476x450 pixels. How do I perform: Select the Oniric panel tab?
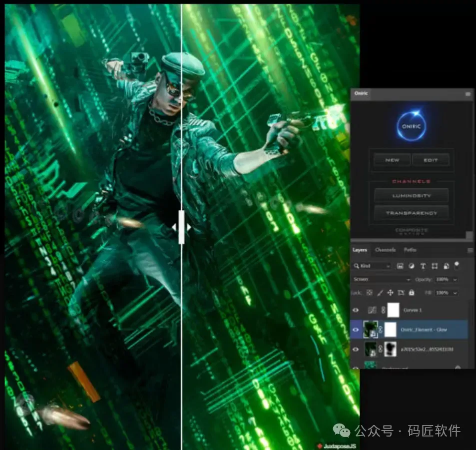(x=361, y=93)
